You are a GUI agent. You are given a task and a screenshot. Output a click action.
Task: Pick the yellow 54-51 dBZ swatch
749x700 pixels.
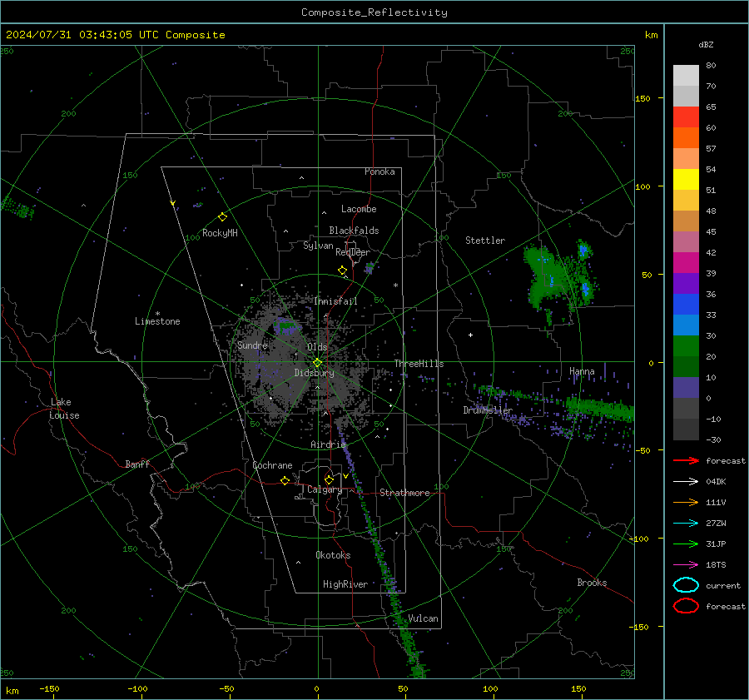pos(686,180)
